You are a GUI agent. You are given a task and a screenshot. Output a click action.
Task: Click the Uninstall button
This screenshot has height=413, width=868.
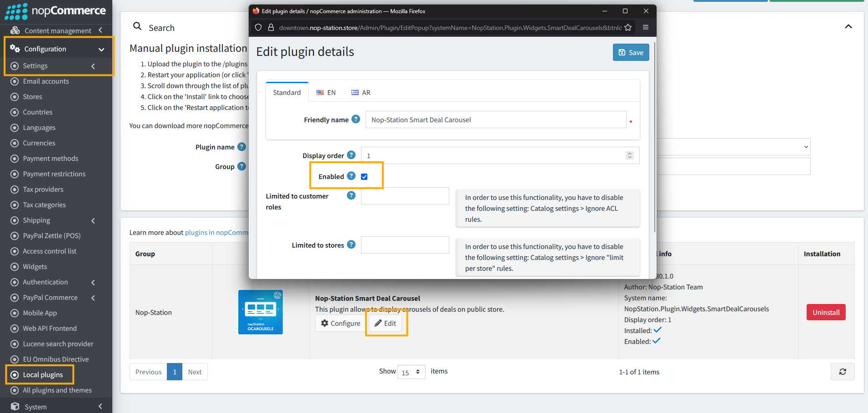pyautogui.click(x=826, y=312)
